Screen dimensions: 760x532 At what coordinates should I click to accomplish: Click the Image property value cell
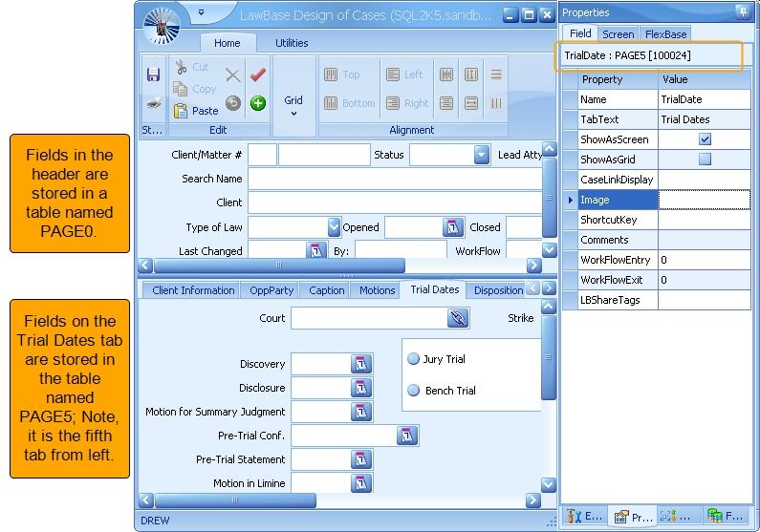705,200
